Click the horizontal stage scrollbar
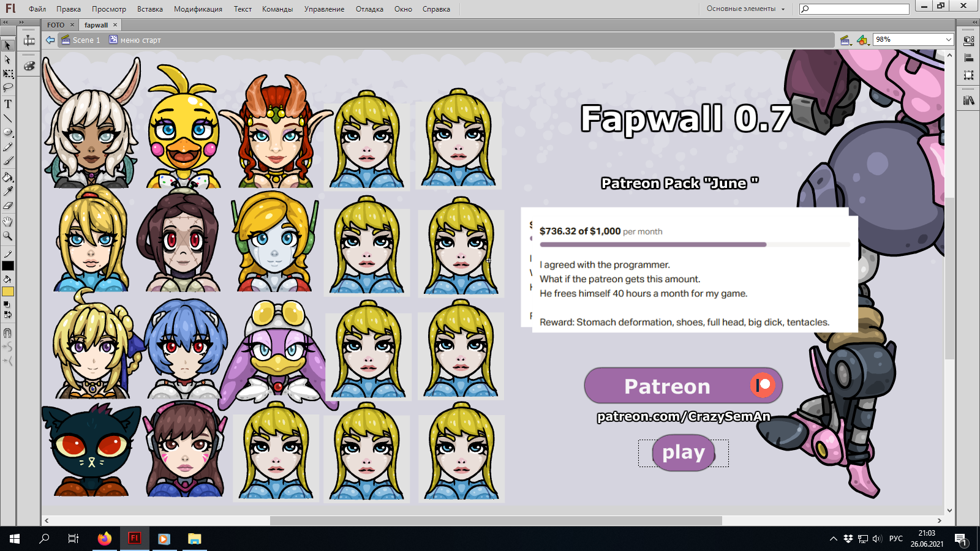The image size is (980, 551). click(496, 520)
